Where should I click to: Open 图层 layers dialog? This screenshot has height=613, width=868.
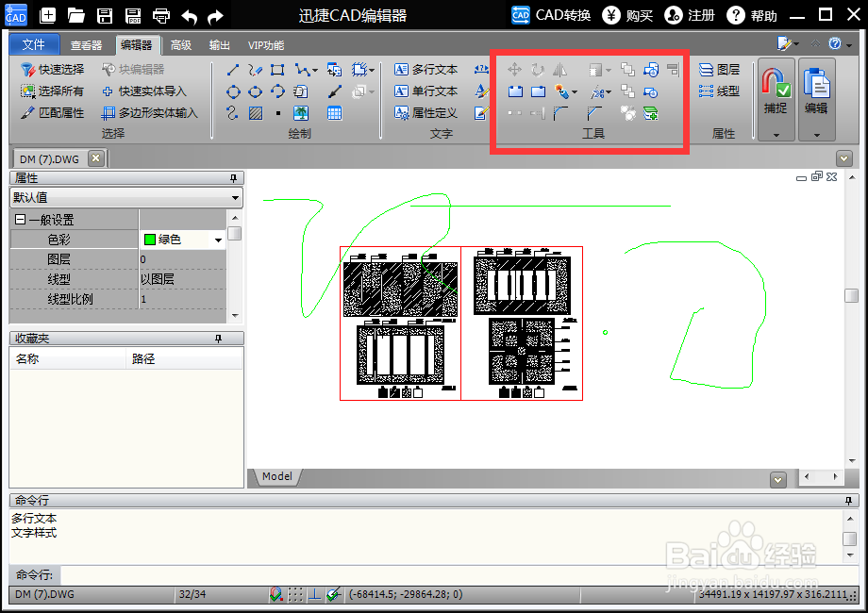point(720,70)
